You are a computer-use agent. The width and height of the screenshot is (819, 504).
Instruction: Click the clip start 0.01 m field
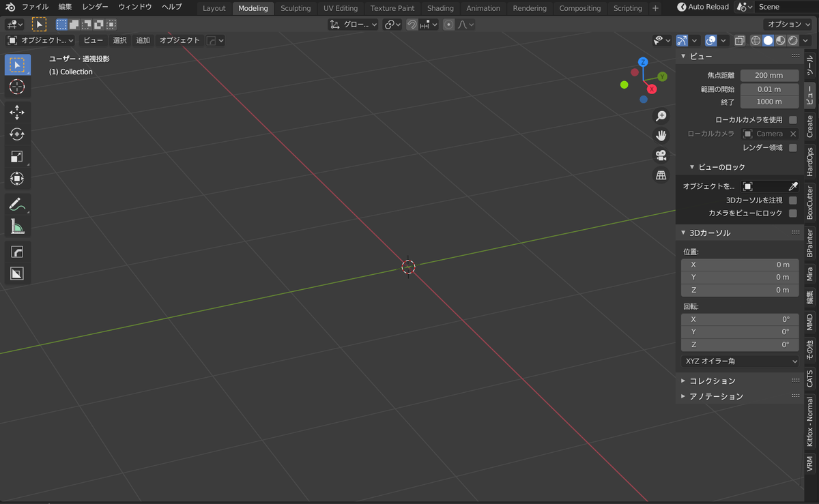(x=769, y=89)
